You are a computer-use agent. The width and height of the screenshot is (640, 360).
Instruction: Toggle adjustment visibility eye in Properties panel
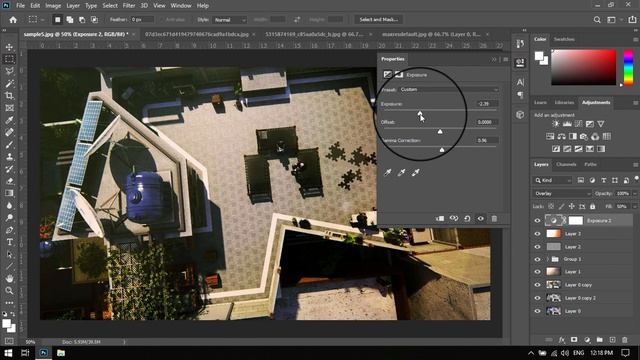(x=480, y=219)
